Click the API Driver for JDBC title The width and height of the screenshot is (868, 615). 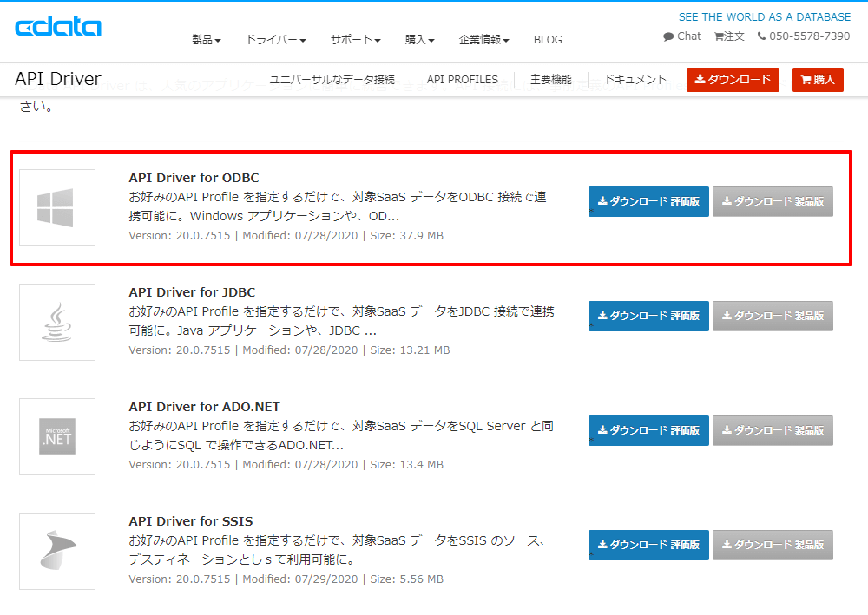click(x=192, y=292)
